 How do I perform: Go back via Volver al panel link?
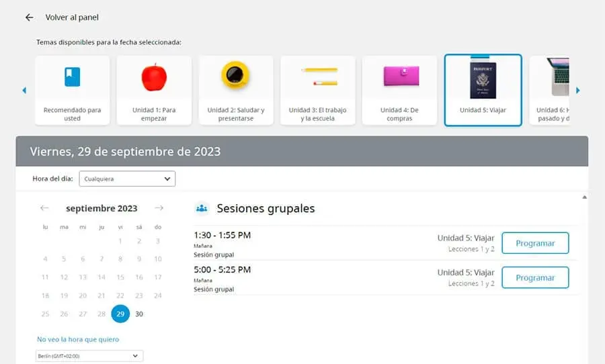tap(72, 17)
